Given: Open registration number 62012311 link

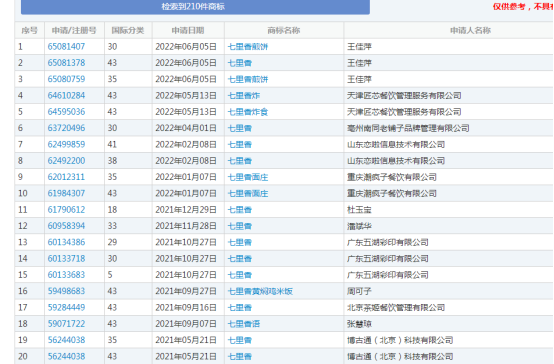Looking at the screenshot, I should [66, 177].
